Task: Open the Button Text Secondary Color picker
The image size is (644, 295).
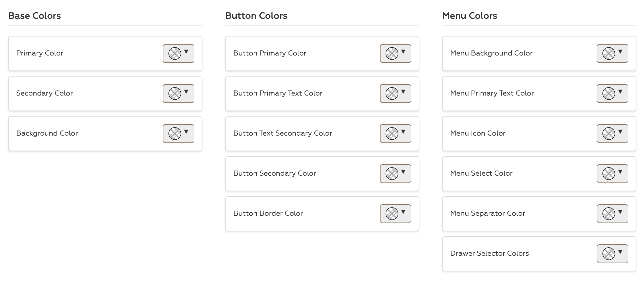Action: 395,134
